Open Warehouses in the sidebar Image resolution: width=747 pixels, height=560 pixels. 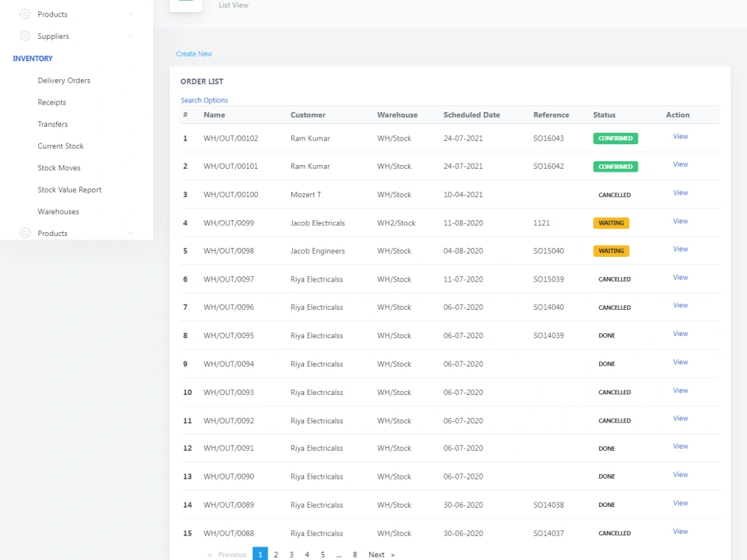pos(58,212)
